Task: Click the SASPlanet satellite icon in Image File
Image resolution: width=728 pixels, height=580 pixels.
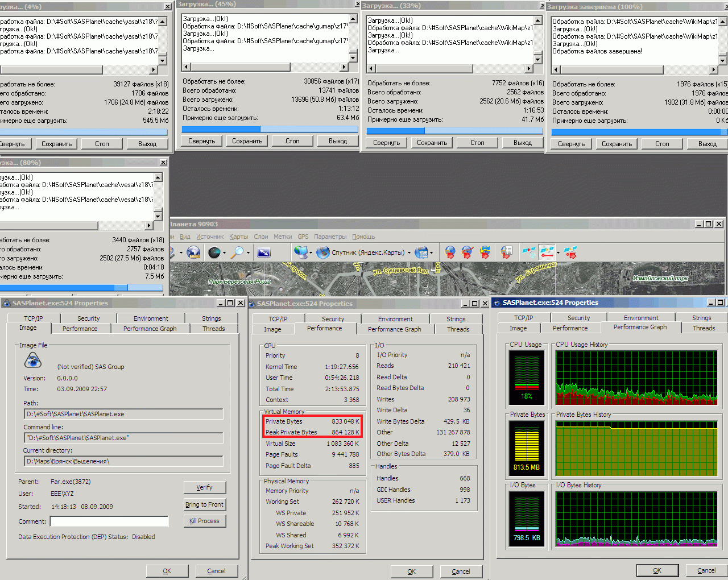Action: [x=33, y=361]
